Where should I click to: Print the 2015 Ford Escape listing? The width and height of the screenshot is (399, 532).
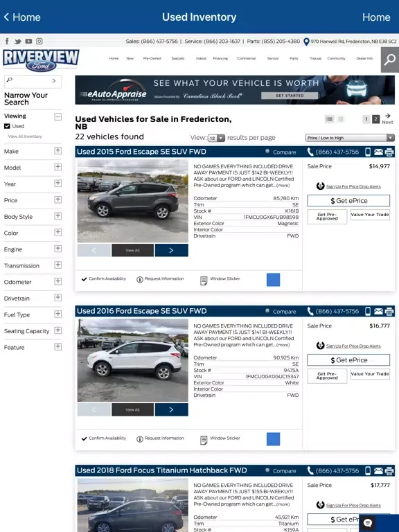pos(389,152)
